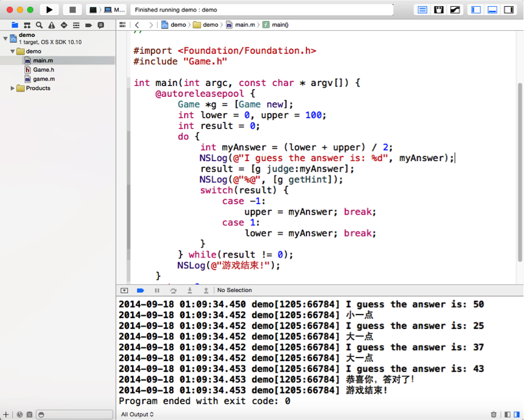Screen dimensions: 524x420
Task: Select demo project in jump bar
Action: 174,25
